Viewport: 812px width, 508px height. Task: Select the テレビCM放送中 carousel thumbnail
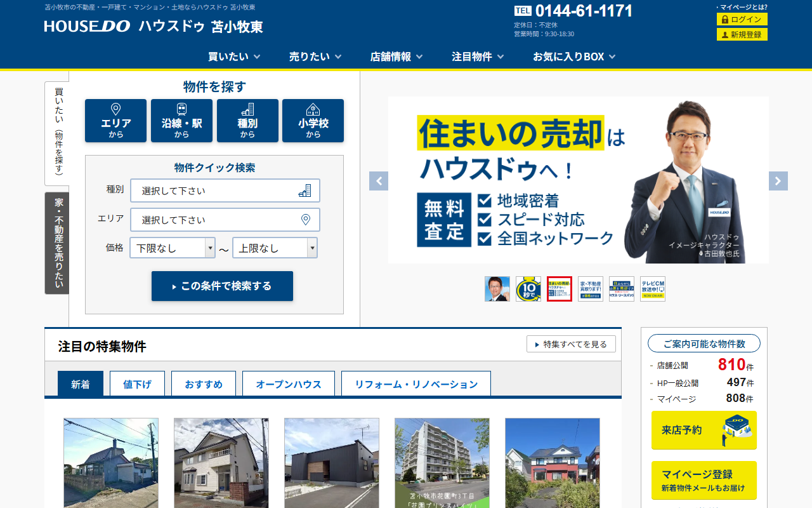pyautogui.click(x=653, y=289)
